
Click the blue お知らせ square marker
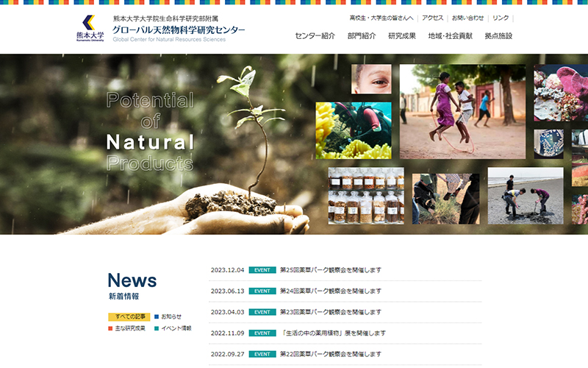point(157,317)
